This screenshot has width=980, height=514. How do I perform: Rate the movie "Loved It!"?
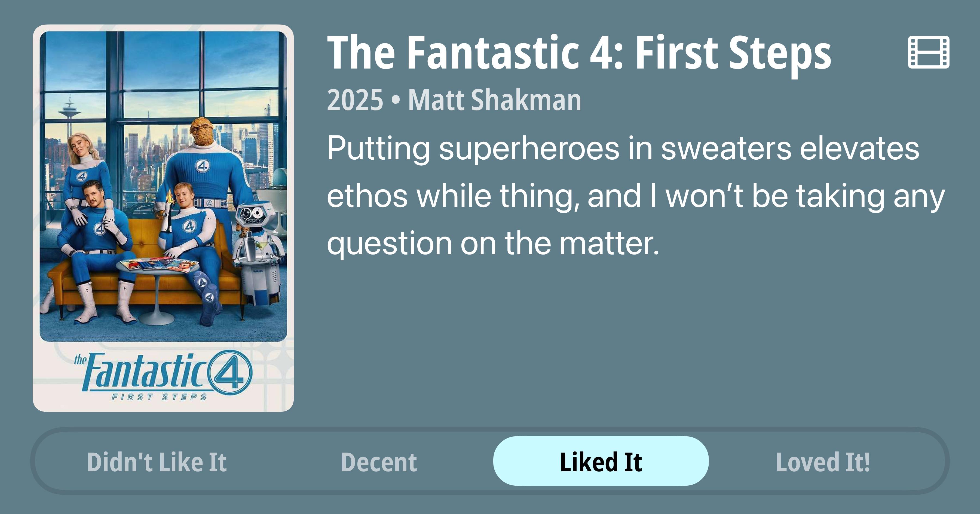(x=823, y=462)
